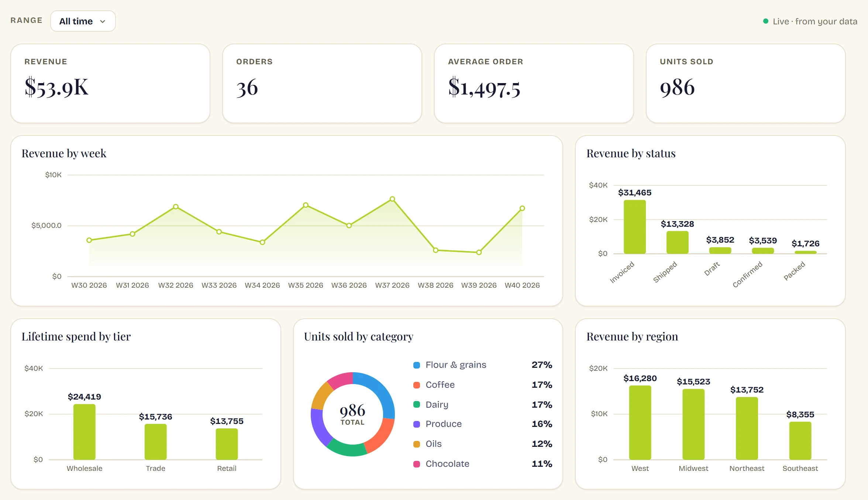Click the Lifetime spend by tier title
Image resolution: width=868 pixels, height=500 pixels.
(x=76, y=336)
